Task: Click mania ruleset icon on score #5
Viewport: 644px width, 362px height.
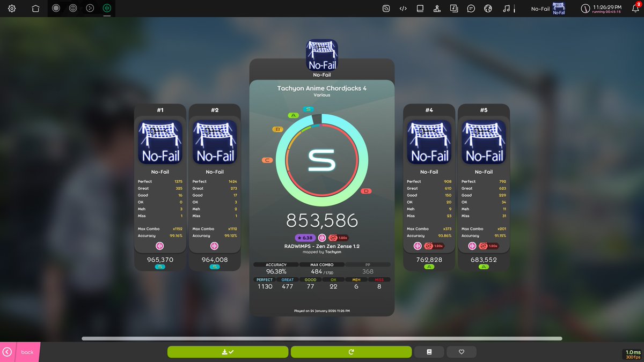Action: click(472, 246)
